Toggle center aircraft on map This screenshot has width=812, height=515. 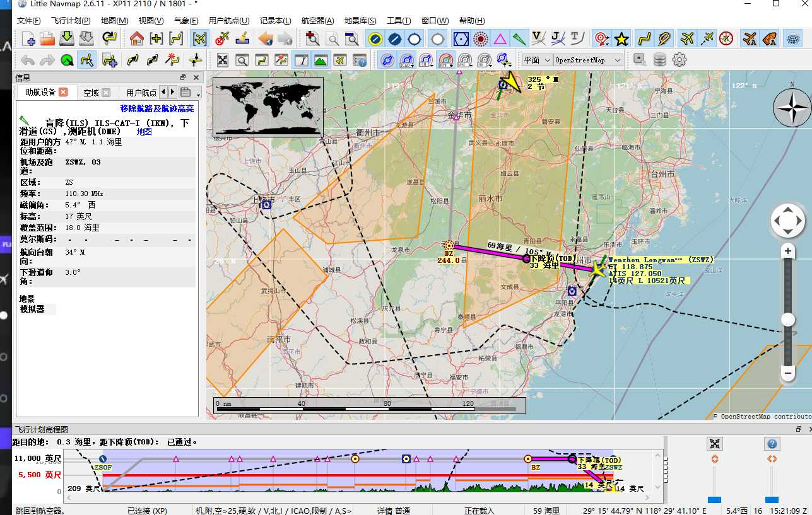pyautogui.click(x=199, y=39)
